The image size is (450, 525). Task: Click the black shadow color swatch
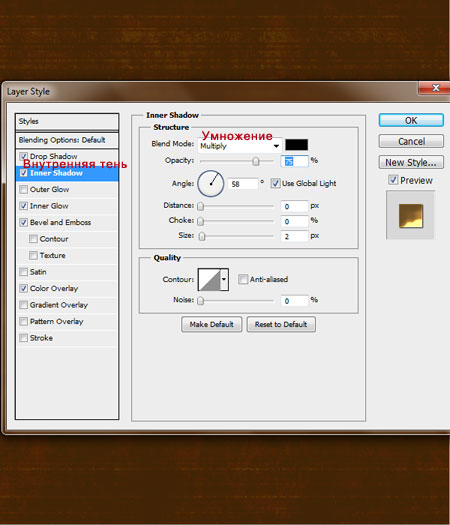(x=296, y=145)
